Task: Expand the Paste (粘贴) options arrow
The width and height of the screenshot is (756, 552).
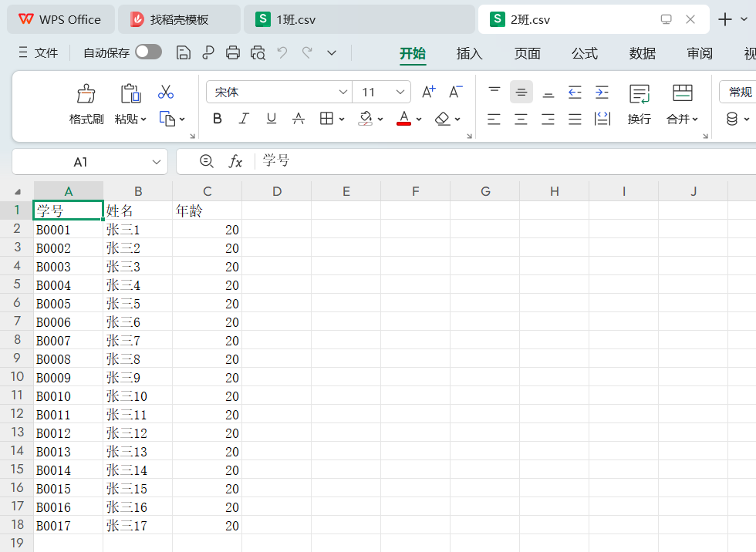Action: pyautogui.click(x=143, y=119)
